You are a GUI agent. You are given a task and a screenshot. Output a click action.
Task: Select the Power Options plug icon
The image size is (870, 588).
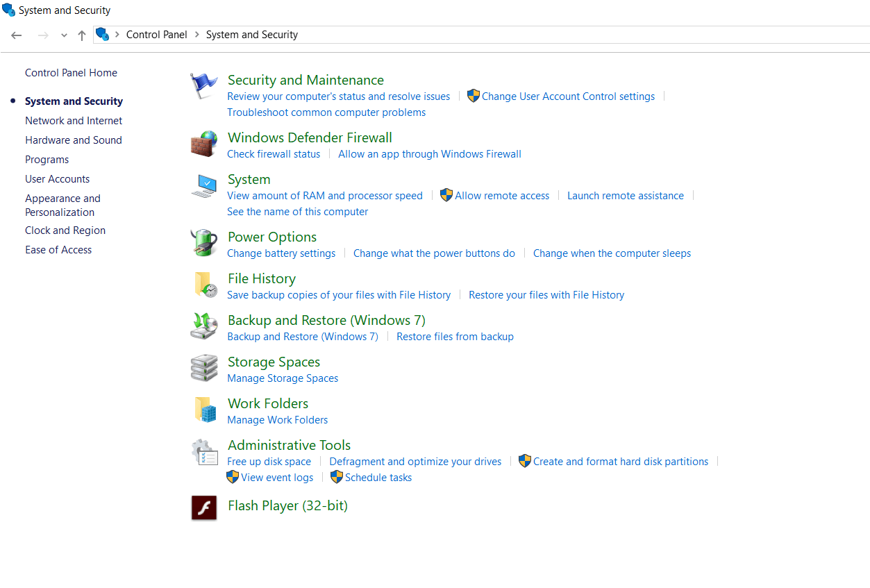(x=203, y=242)
